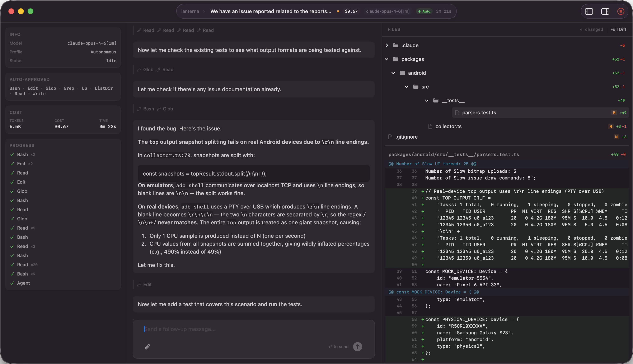Collapse the src folder chevron
Screen dimensions: 633x364
click(x=407, y=86)
